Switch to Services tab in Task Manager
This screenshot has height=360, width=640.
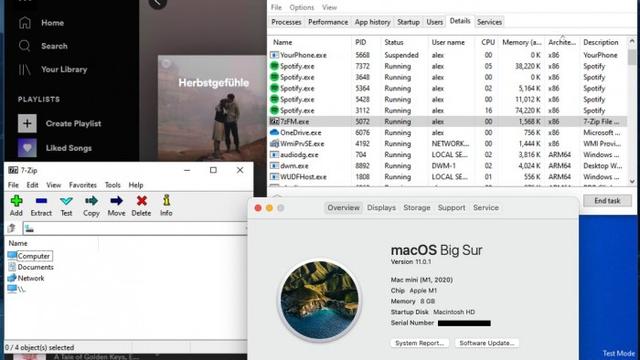(489, 22)
